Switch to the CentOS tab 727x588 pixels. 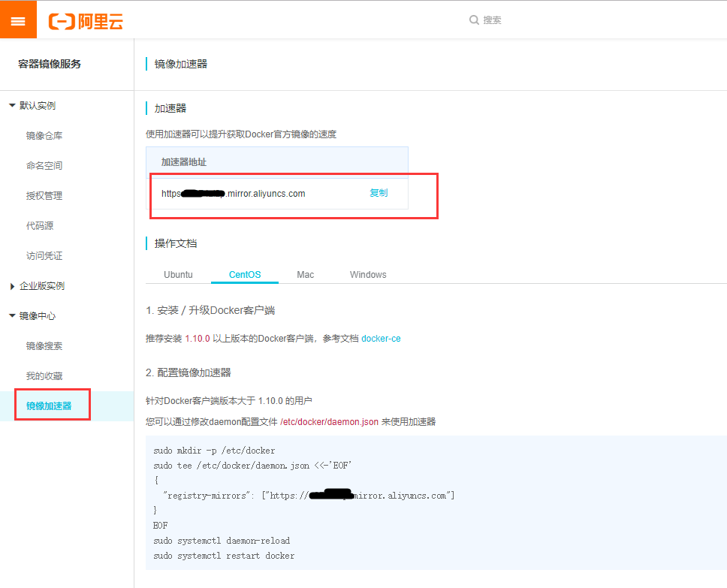[245, 275]
